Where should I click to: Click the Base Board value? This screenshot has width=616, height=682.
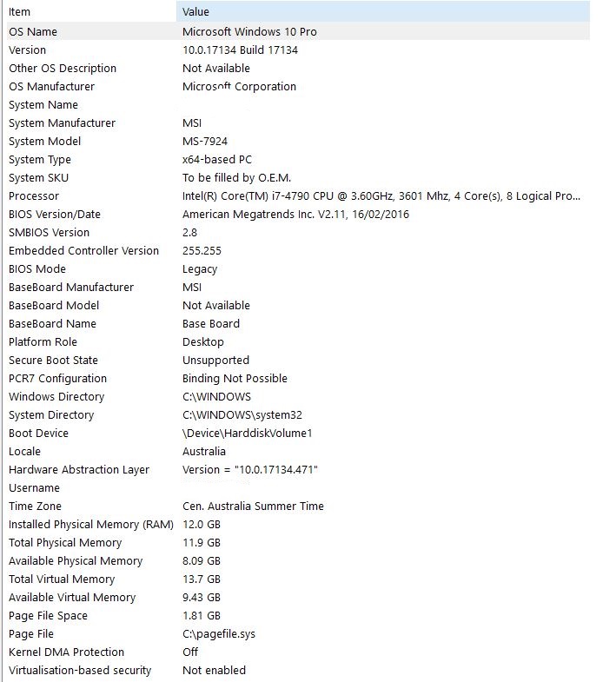click(x=211, y=324)
